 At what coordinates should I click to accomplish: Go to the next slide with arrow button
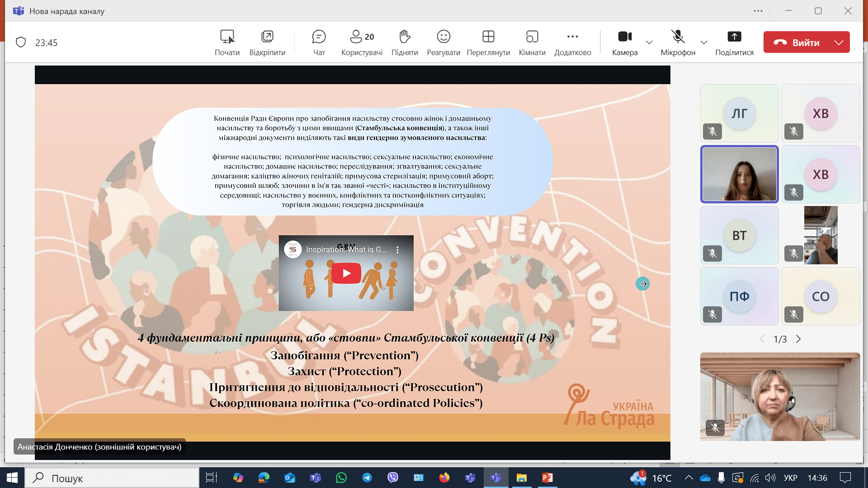642,284
